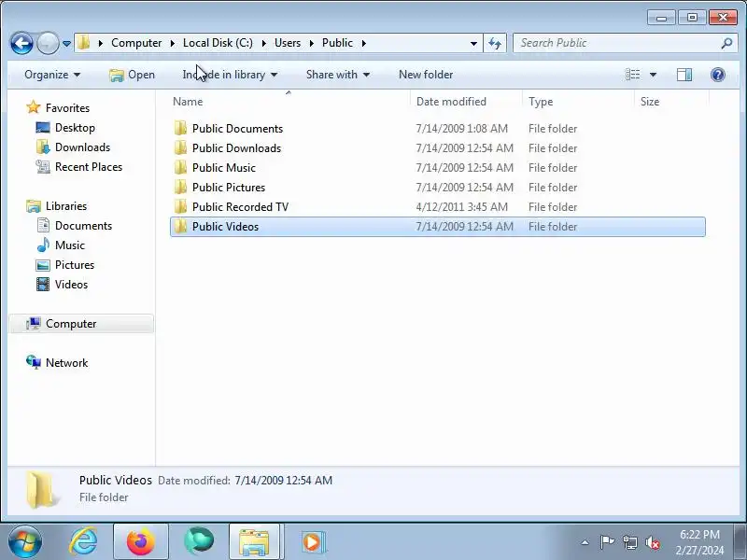Click the Public Downloads file name

236,148
